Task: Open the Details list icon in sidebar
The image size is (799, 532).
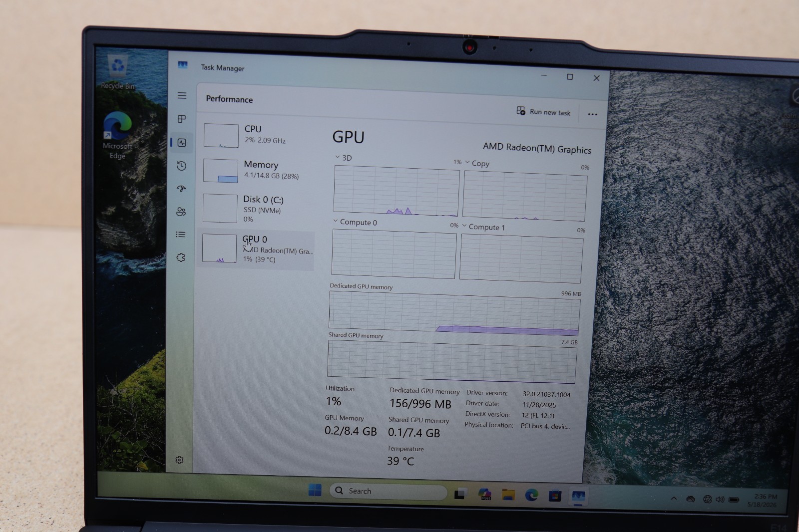Action: click(181, 235)
